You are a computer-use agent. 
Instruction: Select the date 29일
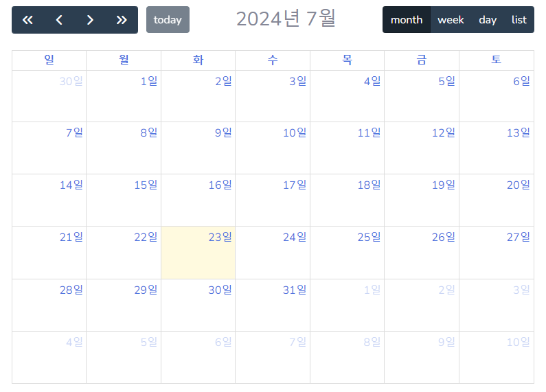click(146, 290)
